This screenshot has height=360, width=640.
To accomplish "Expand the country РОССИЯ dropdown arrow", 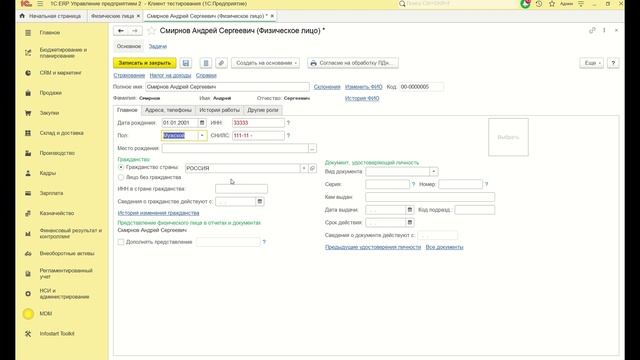I will (x=304, y=168).
